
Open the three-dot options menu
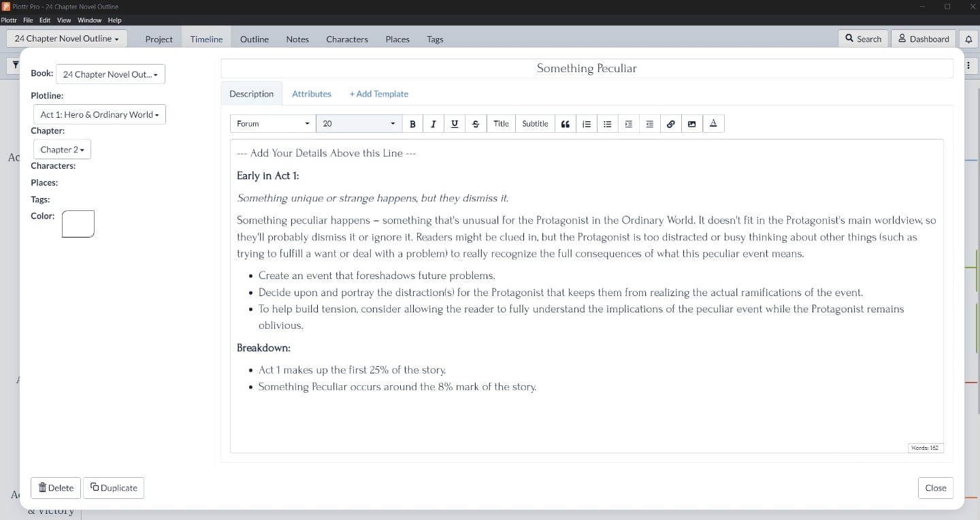tap(968, 64)
